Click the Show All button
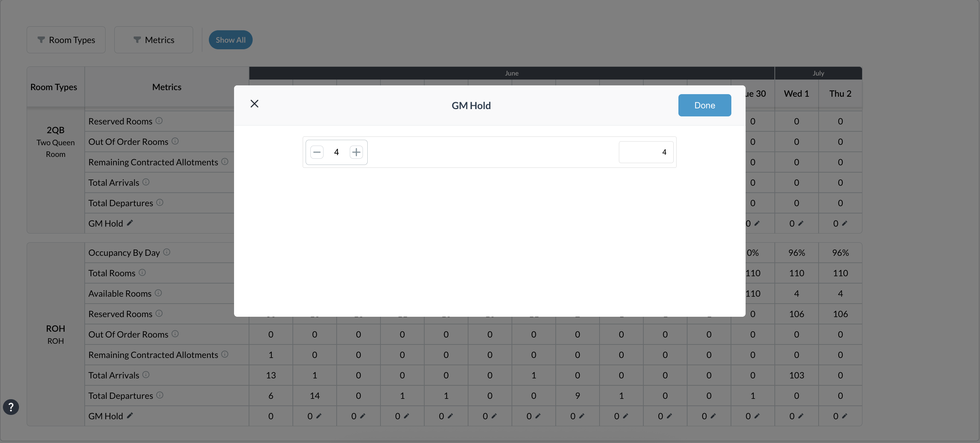This screenshot has height=443, width=980. [230, 40]
